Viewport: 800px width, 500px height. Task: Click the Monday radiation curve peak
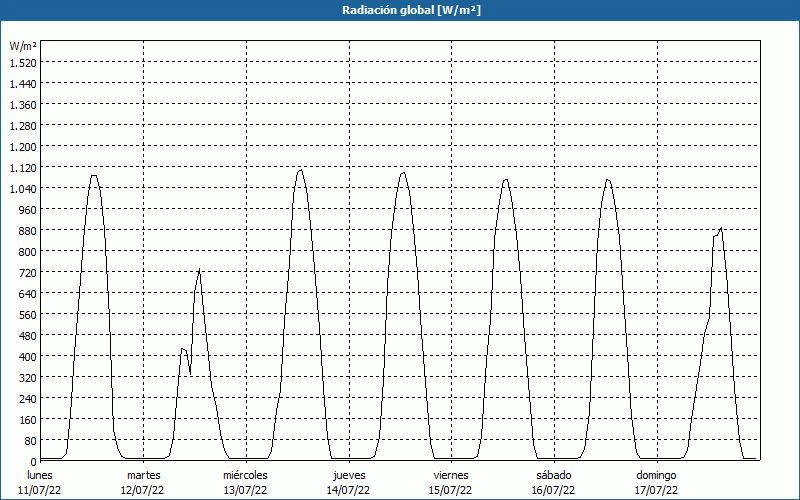pyautogui.click(x=94, y=176)
